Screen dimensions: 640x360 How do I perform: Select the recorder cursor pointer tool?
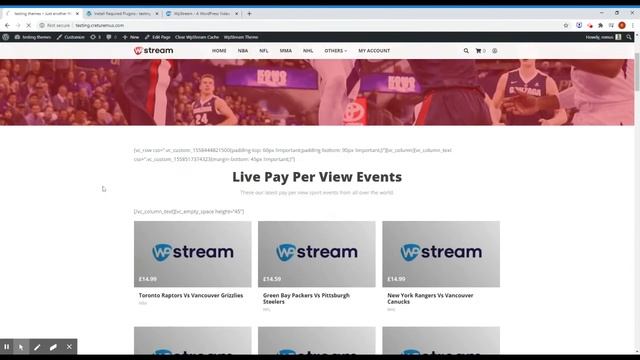[x=21, y=347]
